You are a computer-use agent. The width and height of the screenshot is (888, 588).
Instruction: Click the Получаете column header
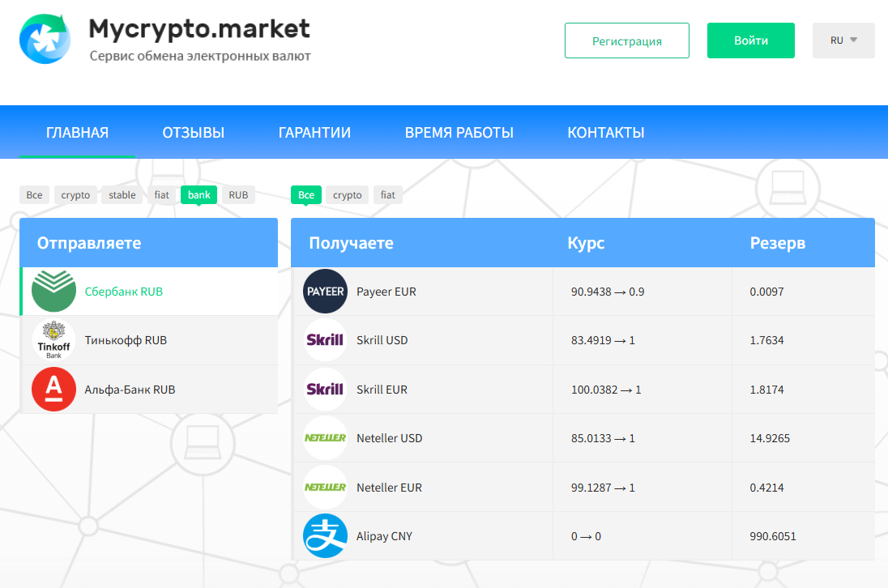pyautogui.click(x=351, y=243)
